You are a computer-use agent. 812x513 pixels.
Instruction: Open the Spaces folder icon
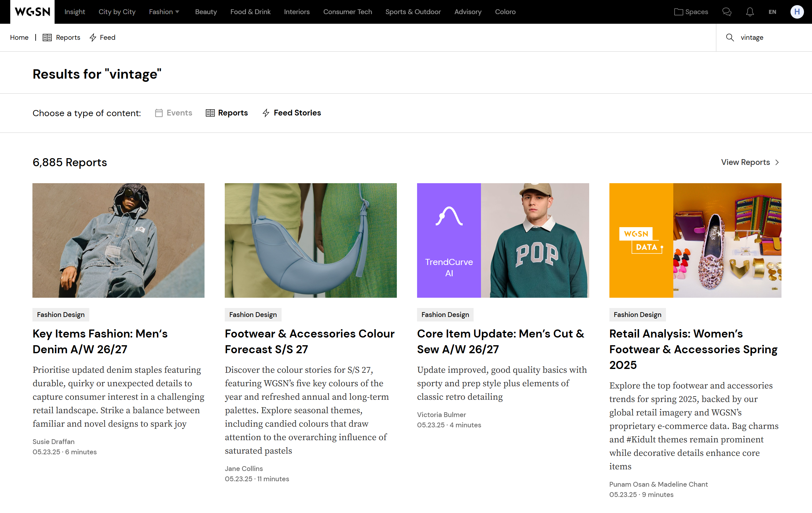(x=678, y=12)
